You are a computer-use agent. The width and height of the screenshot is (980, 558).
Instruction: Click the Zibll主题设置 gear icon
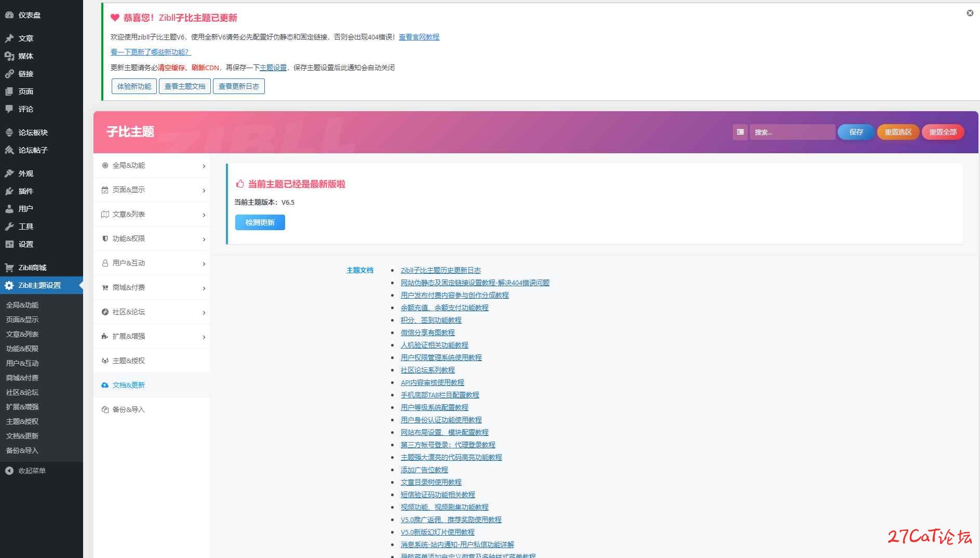click(9, 285)
